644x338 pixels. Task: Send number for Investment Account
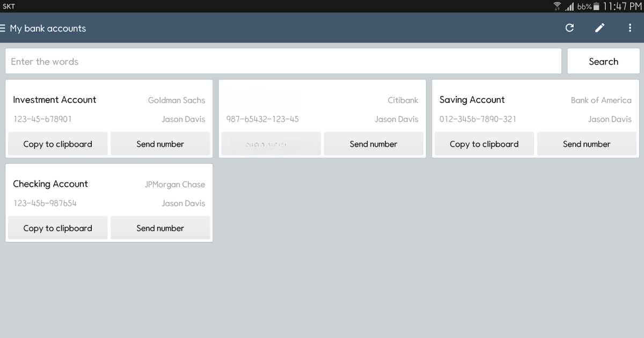click(160, 144)
